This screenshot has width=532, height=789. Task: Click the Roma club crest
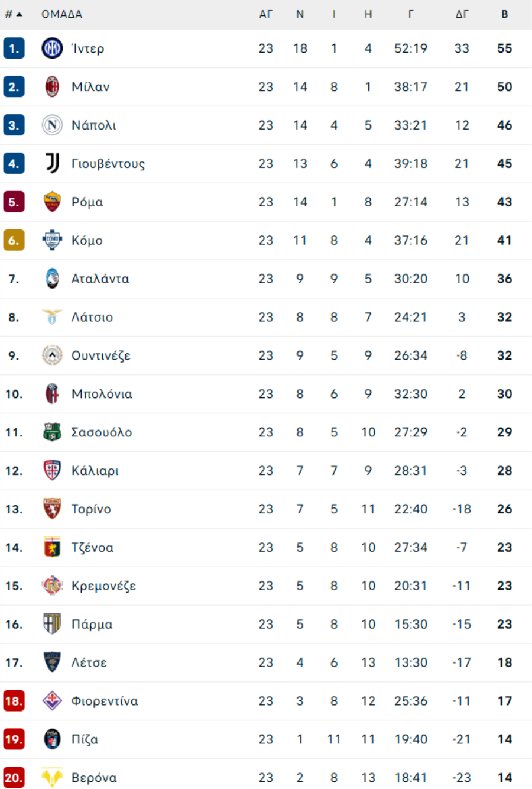pyautogui.click(x=52, y=202)
